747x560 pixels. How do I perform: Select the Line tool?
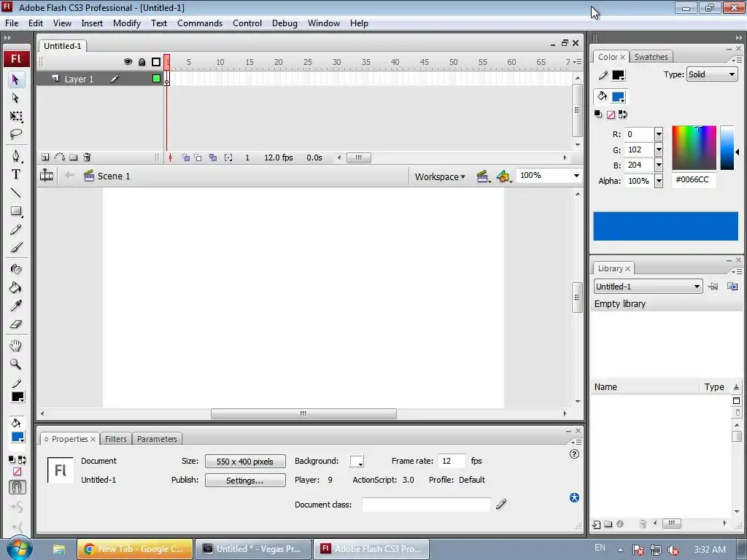pos(16,192)
